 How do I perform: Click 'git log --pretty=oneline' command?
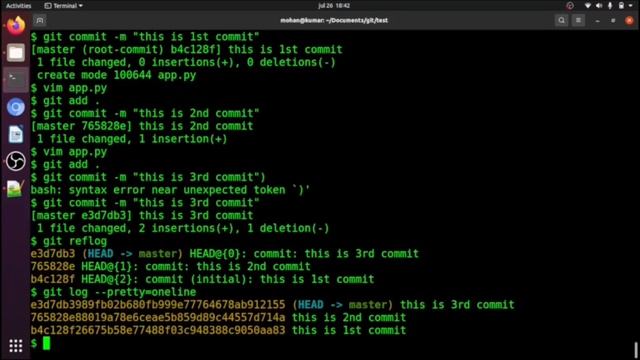coord(113,292)
